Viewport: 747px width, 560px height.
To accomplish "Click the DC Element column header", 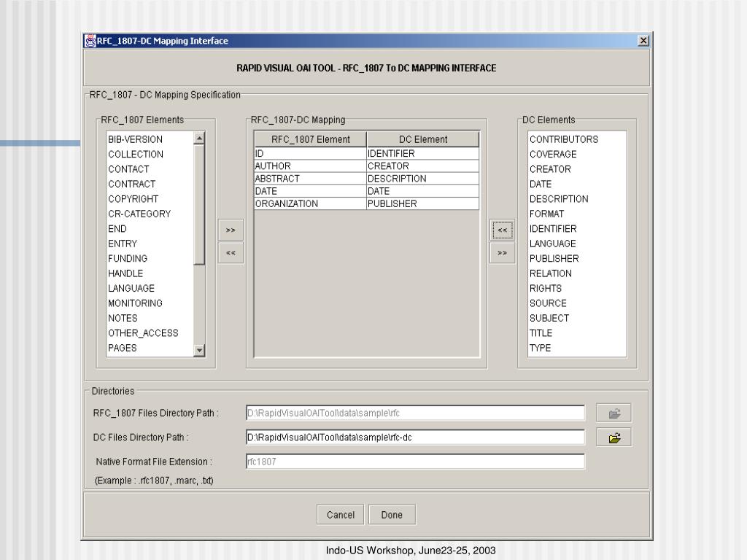I will pyautogui.click(x=423, y=139).
